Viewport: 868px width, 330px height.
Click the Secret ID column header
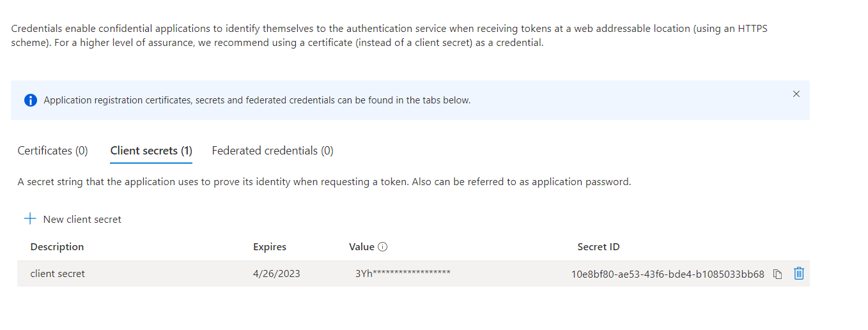coord(598,247)
